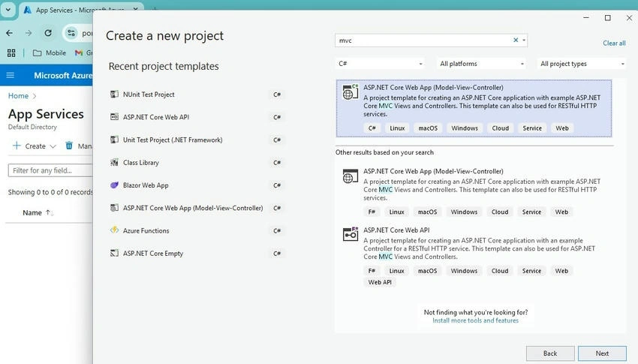Open the Home breadcrumb link in Azure
This screenshot has height=364, width=638.
coord(18,96)
